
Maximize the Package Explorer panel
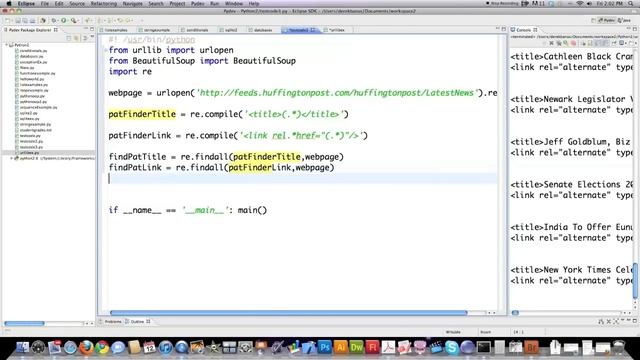92,29
